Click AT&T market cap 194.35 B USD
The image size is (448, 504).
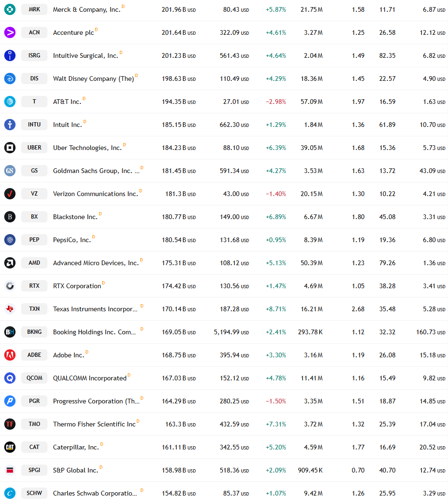pyautogui.click(x=179, y=102)
